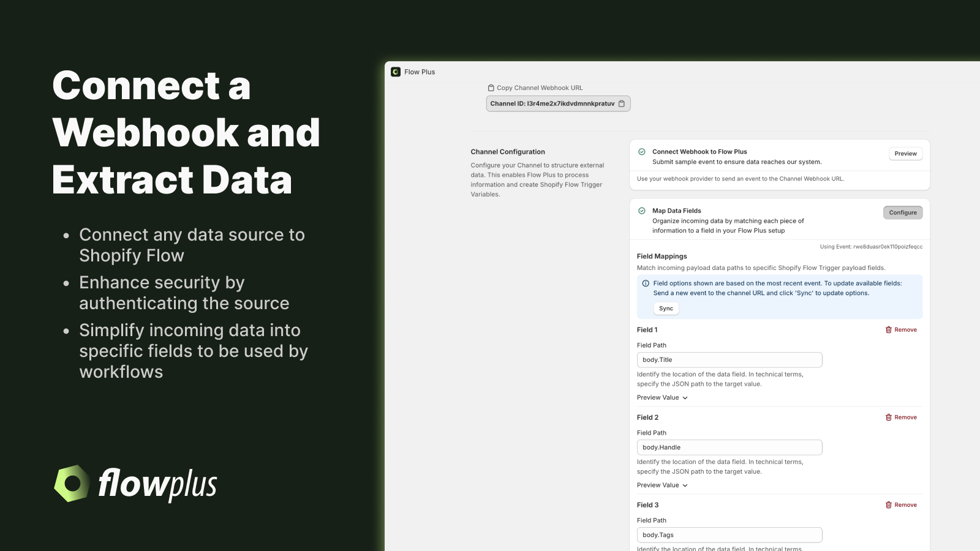Click the trash icon for Field 2

tap(889, 417)
